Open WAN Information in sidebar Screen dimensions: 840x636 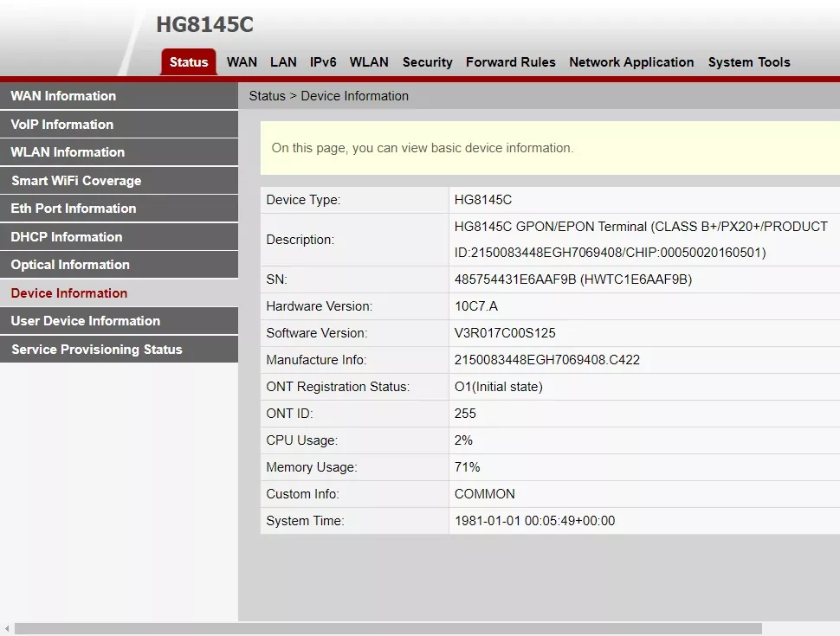pos(63,96)
